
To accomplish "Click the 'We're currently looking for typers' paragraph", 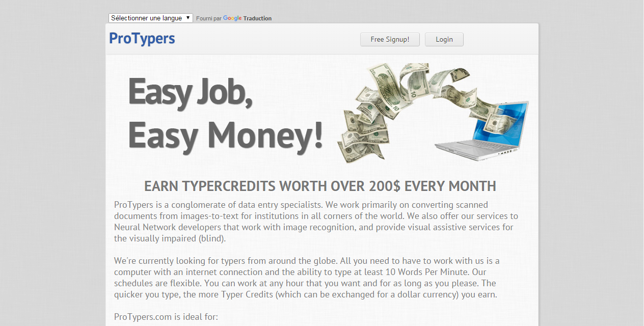I will (x=307, y=278).
